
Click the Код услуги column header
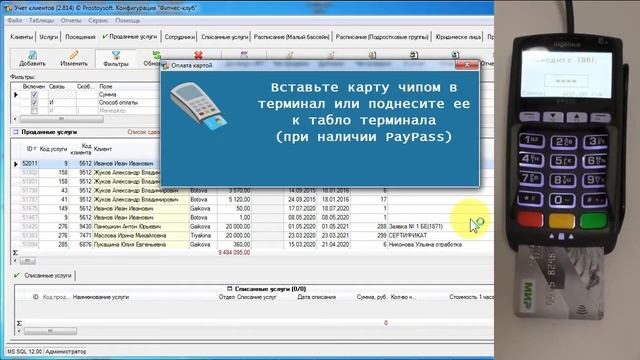coord(53,149)
